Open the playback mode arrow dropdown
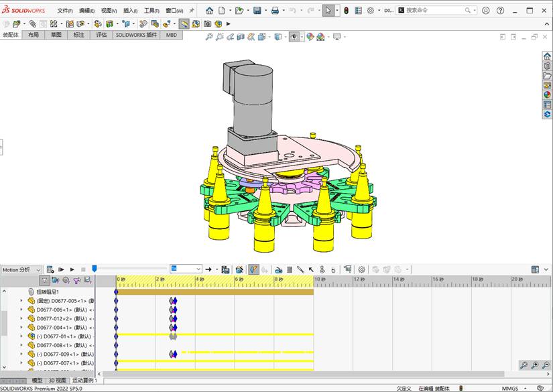 click(217, 269)
